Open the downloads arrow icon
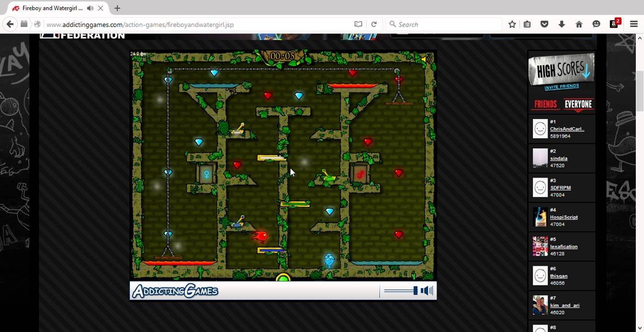 point(562,24)
